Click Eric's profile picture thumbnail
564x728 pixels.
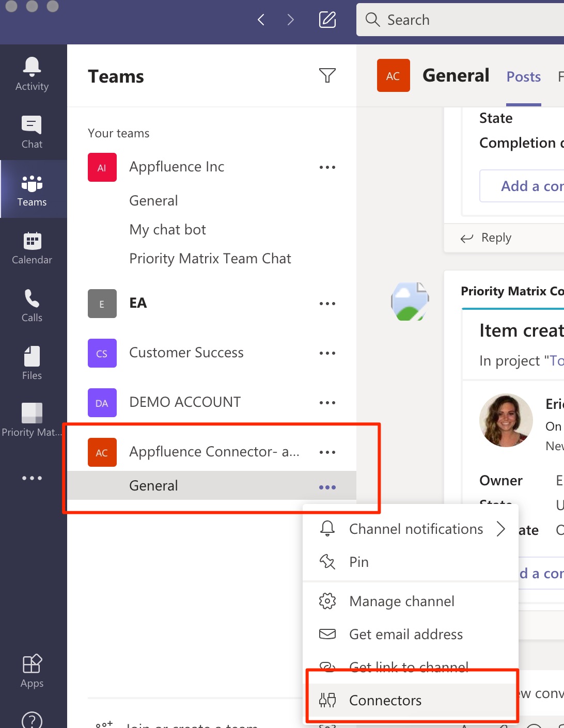coord(506,420)
